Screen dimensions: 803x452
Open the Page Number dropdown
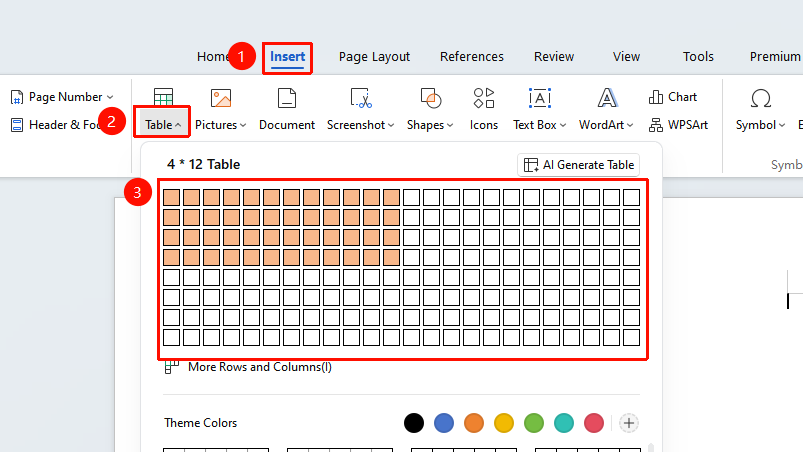coord(110,97)
